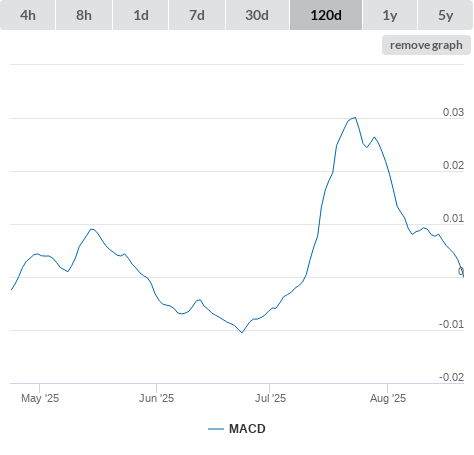The height and width of the screenshot is (455, 474).
Task: Click the Jun '25 axis label
Action: tap(156, 398)
